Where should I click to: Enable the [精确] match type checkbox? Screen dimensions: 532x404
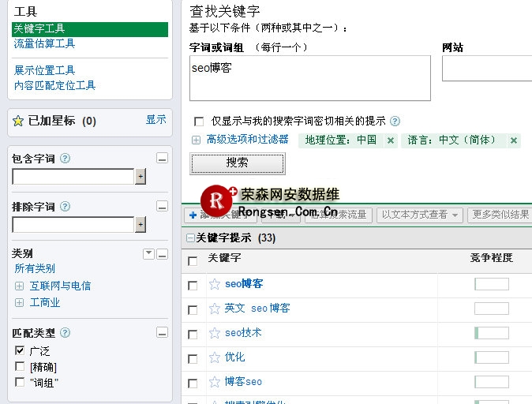point(20,367)
